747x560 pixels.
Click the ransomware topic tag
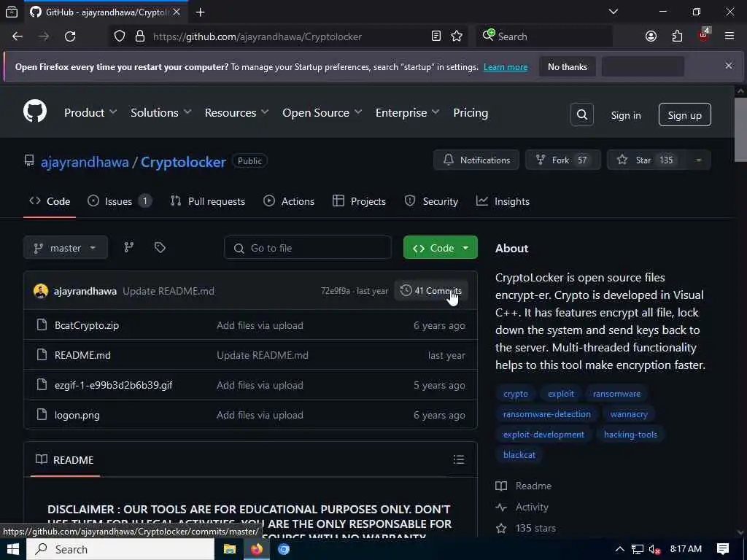point(616,394)
